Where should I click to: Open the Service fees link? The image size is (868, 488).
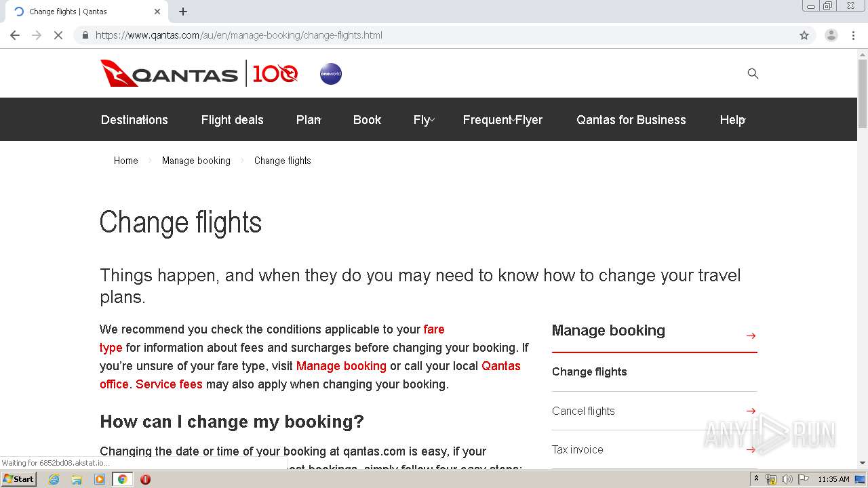click(169, 384)
